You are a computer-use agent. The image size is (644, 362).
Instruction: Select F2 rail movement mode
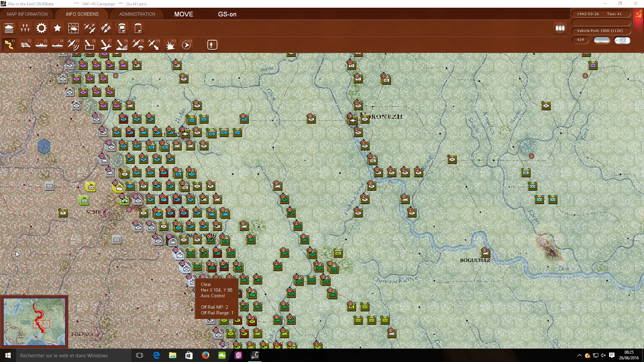click(25, 45)
